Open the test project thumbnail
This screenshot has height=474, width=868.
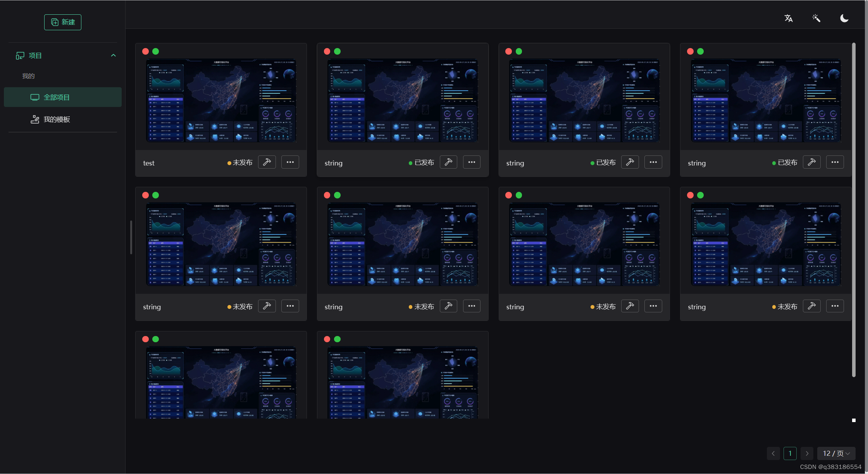point(221,100)
